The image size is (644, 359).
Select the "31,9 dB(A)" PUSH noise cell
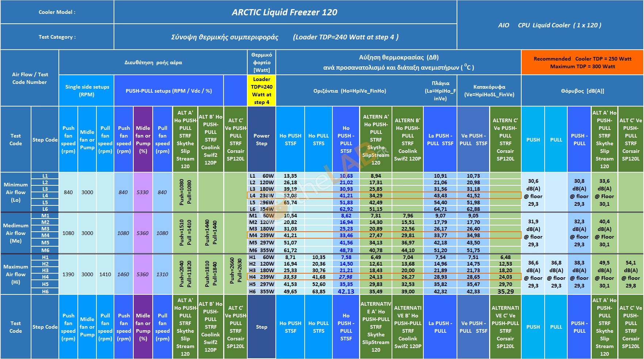point(533,233)
